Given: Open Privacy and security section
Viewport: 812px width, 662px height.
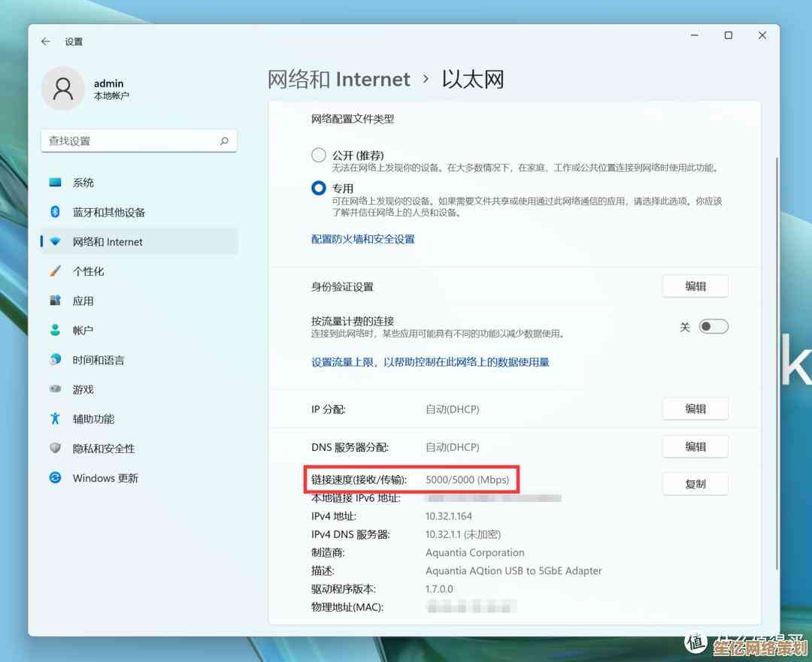Looking at the screenshot, I should point(103,449).
